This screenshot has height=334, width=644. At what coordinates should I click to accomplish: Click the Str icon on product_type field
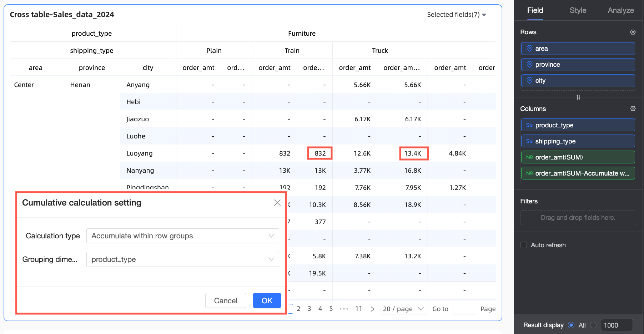point(529,125)
